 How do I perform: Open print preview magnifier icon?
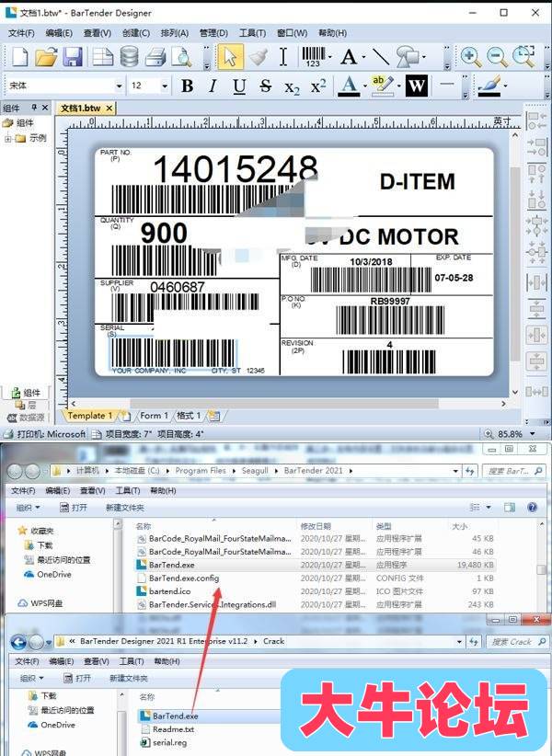pos(182,57)
